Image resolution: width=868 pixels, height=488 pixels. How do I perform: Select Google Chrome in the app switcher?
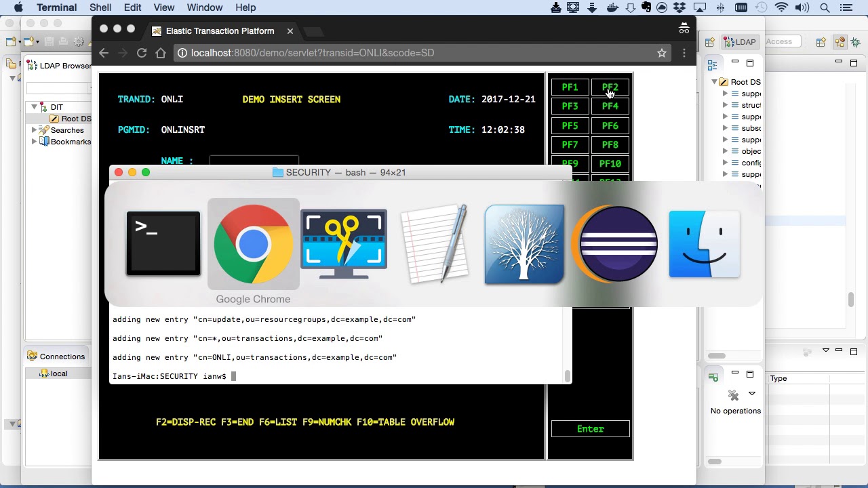click(x=253, y=244)
